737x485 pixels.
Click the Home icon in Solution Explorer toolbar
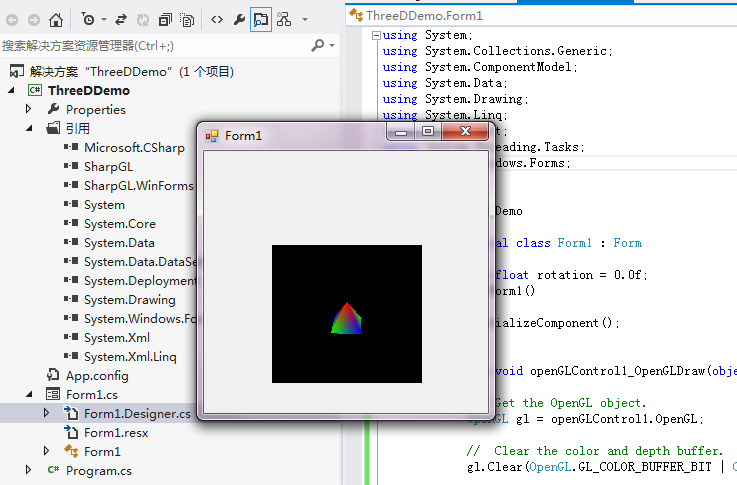56,20
